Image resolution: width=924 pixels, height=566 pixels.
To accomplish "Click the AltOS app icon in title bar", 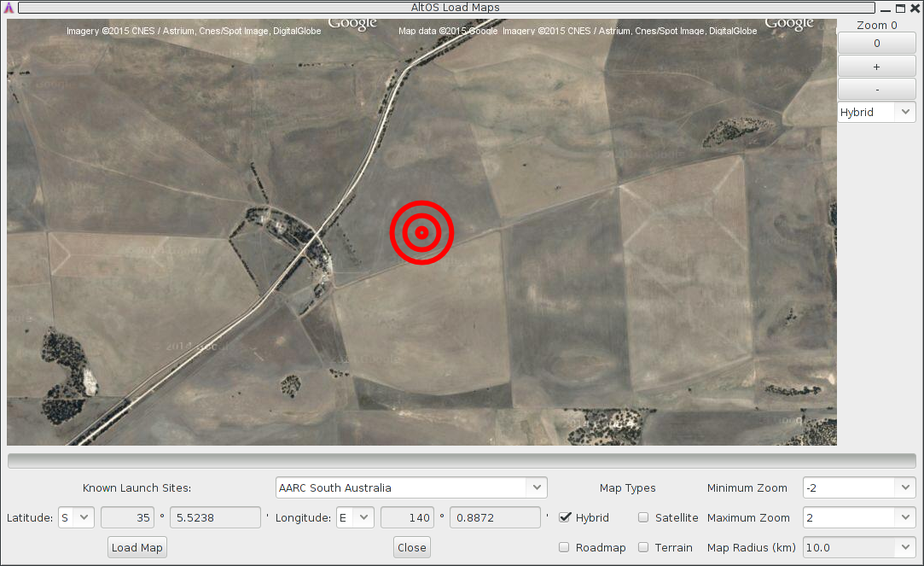I will [9, 8].
